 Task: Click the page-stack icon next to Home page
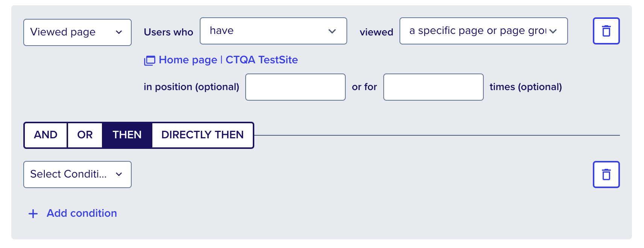pos(149,60)
